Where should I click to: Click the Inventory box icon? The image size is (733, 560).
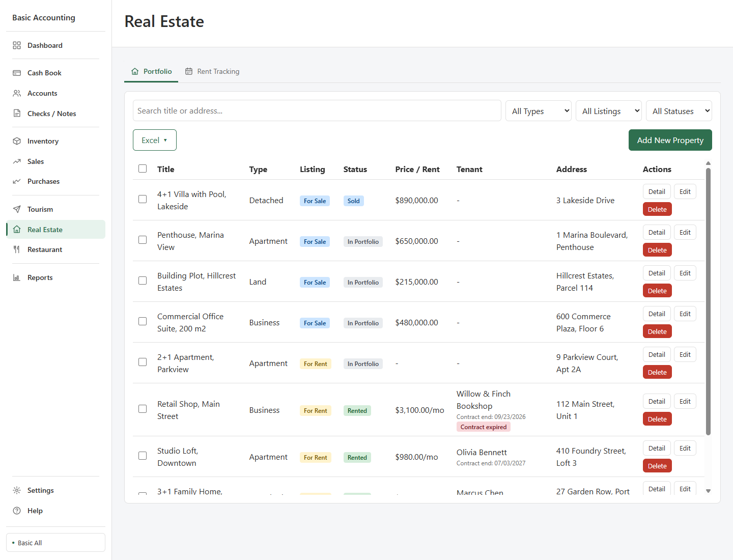click(x=17, y=141)
